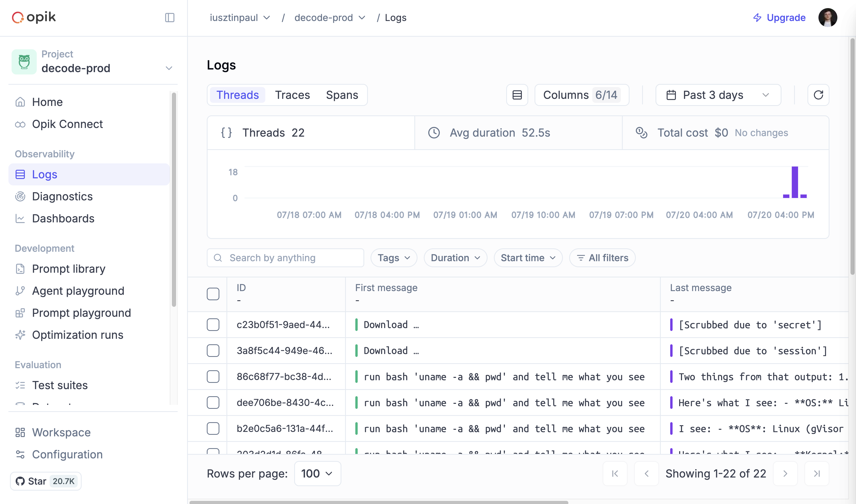Open the Past 3 days date range dropdown
Screen dimensions: 856x504
point(718,95)
